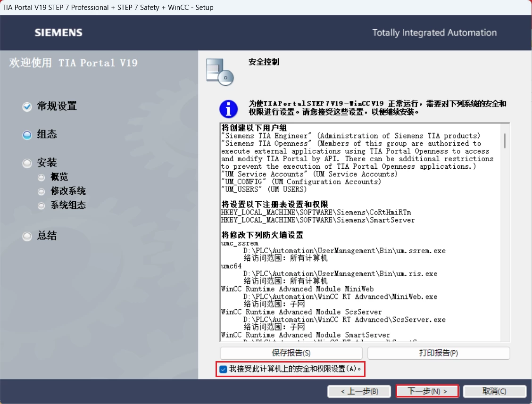Proceed with 下一步(N) button

pyautogui.click(x=427, y=391)
